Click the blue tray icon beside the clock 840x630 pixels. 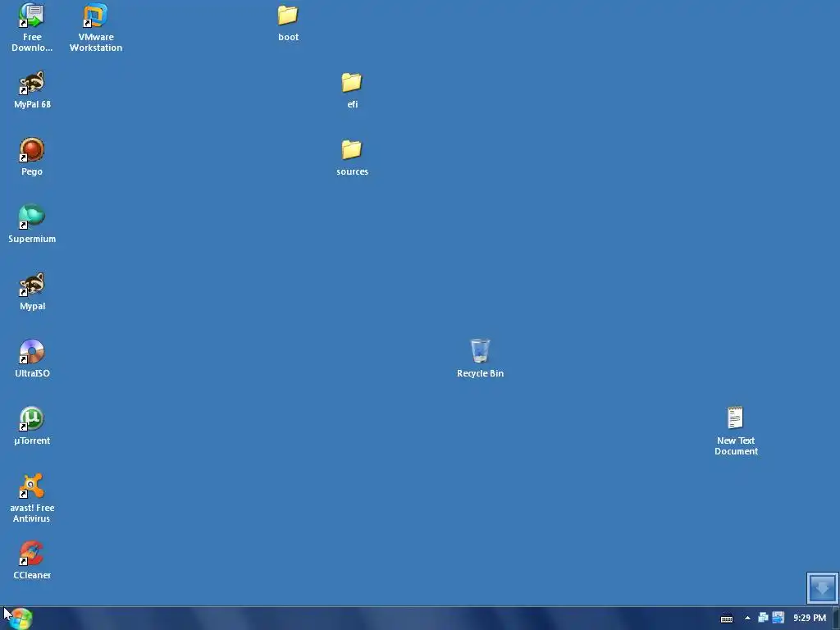point(778,618)
